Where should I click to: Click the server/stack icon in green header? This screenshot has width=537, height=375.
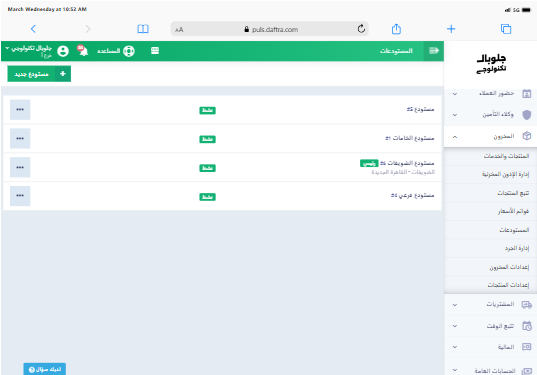(155, 51)
